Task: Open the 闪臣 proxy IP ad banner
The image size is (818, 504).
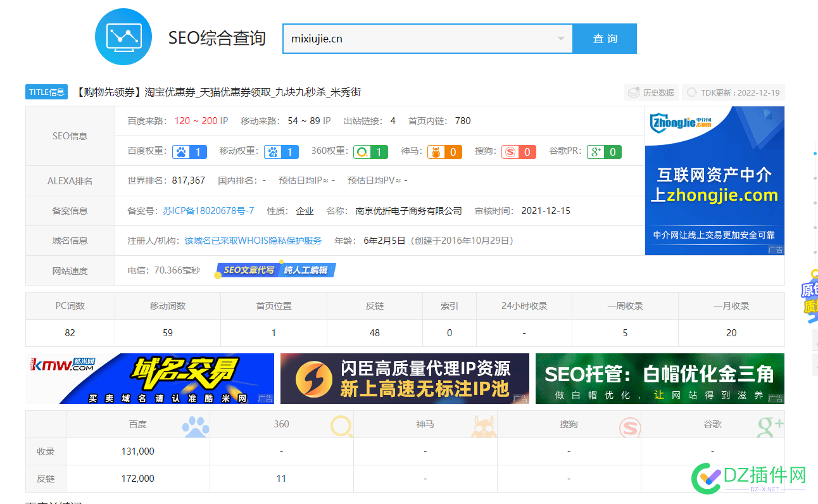Action: [405, 379]
